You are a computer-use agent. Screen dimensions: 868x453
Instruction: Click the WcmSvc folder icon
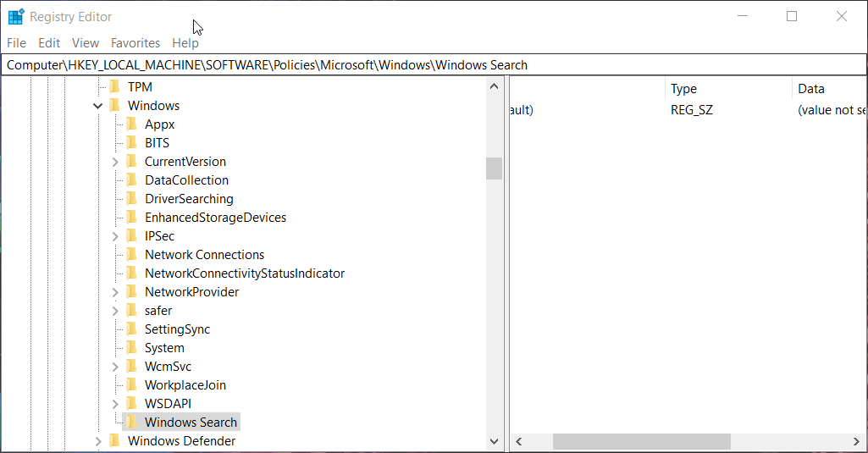(132, 367)
